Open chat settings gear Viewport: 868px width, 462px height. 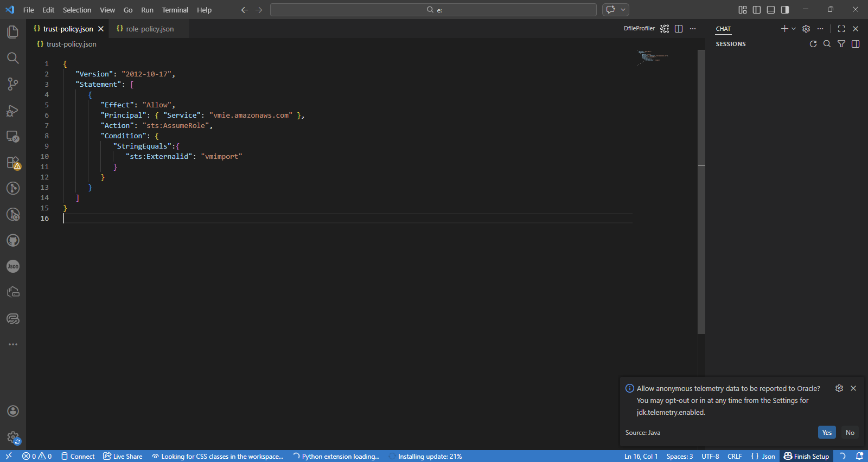click(806, 29)
